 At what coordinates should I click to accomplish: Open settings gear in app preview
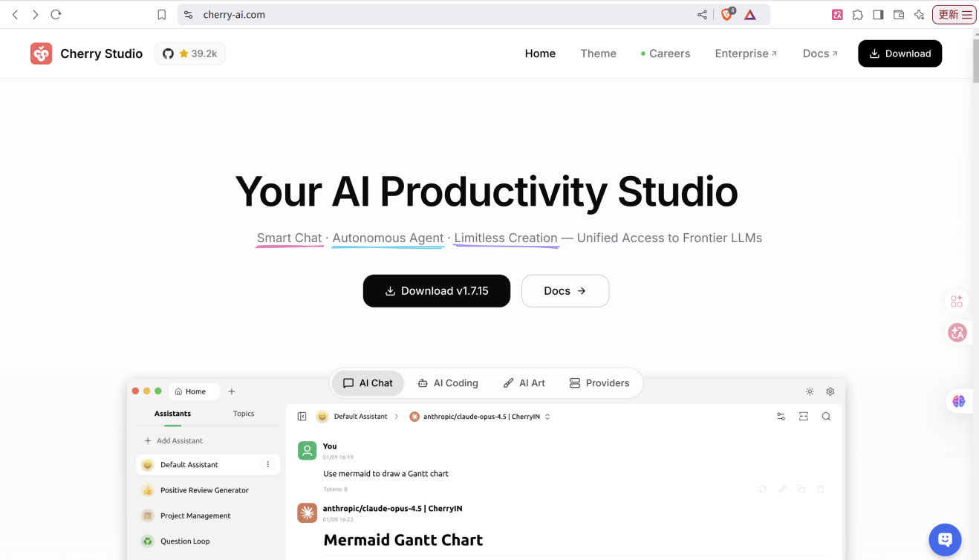[830, 391]
